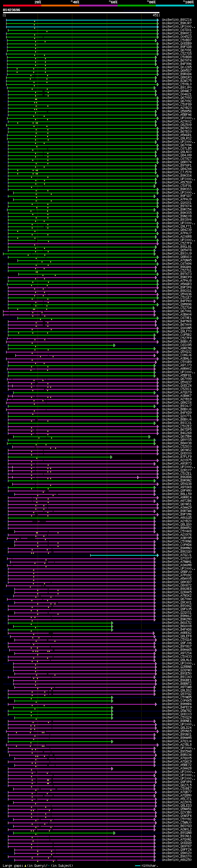Image resolution: width=197 pixels, height=868 pixels.
Task: Open hit UniRef100_Q6H5G7
Action: (177, 71)
